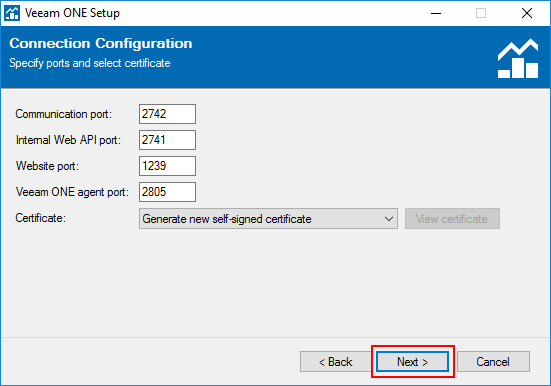This screenshot has width=551, height=386.
Task: Click the Veeam ONE Setup title text
Action: [72, 13]
